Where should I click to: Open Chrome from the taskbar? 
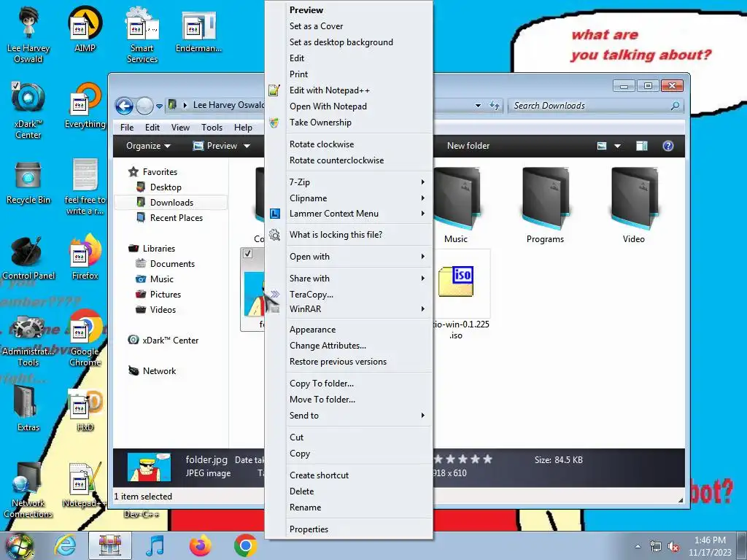click(245, 545)
